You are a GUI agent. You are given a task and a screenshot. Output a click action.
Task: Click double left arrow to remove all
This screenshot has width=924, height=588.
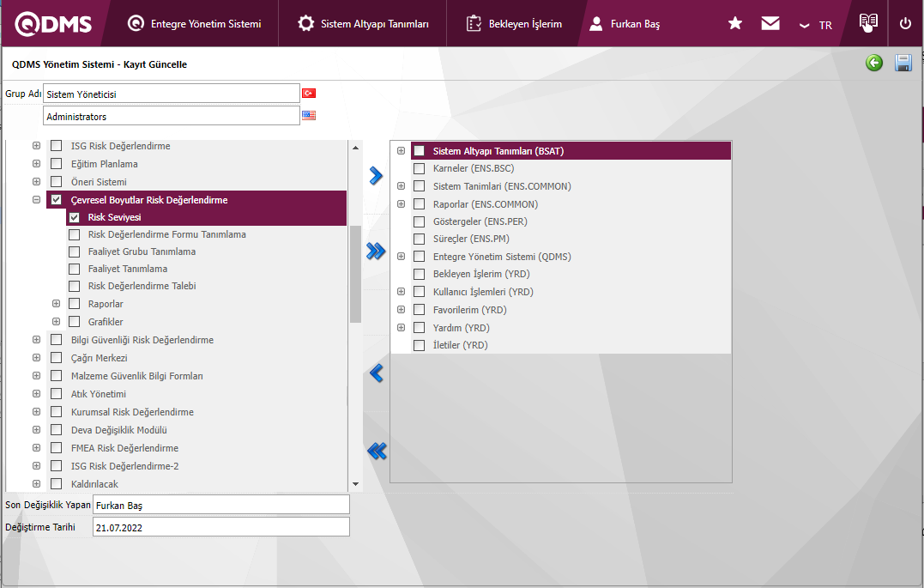click(x=376, y=451)
